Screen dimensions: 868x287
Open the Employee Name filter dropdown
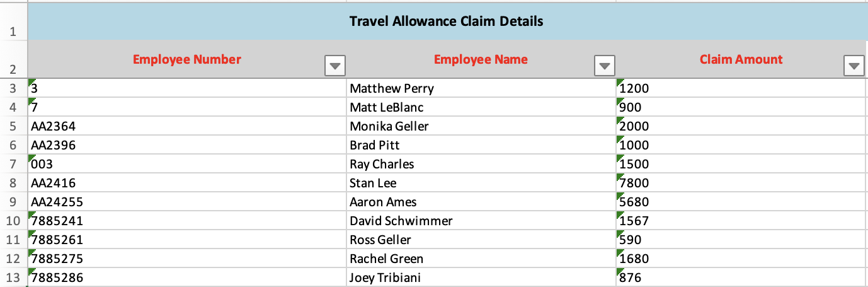pos(605,66)
